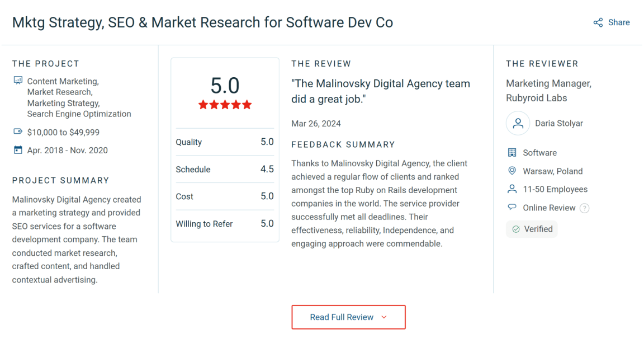Screen dimensions: 644x338
Task: Click the services presentation icon under The Project
Action: (x=18, y=82)
